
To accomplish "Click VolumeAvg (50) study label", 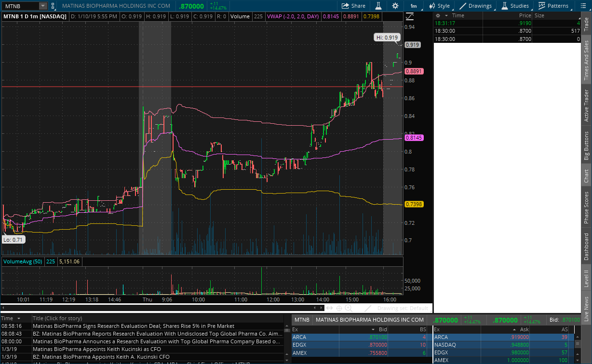I will [22, 261].
